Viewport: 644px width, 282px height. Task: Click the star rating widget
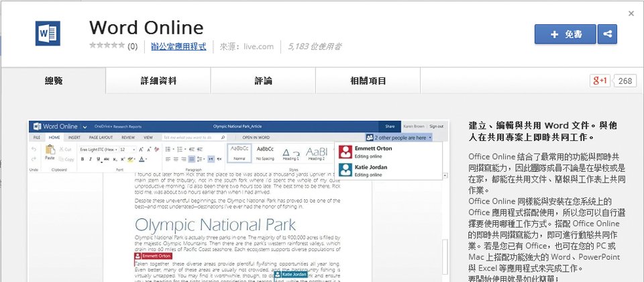coord(107,46)
